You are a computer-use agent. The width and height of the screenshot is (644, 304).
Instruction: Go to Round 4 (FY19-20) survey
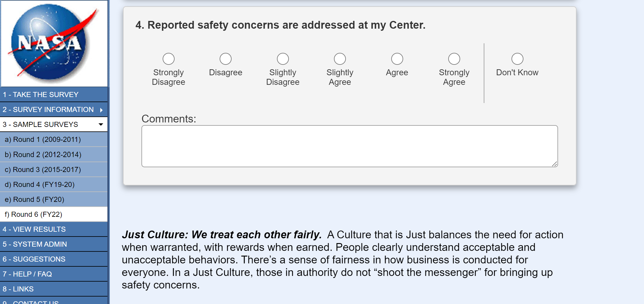click(x=40, y=185)
